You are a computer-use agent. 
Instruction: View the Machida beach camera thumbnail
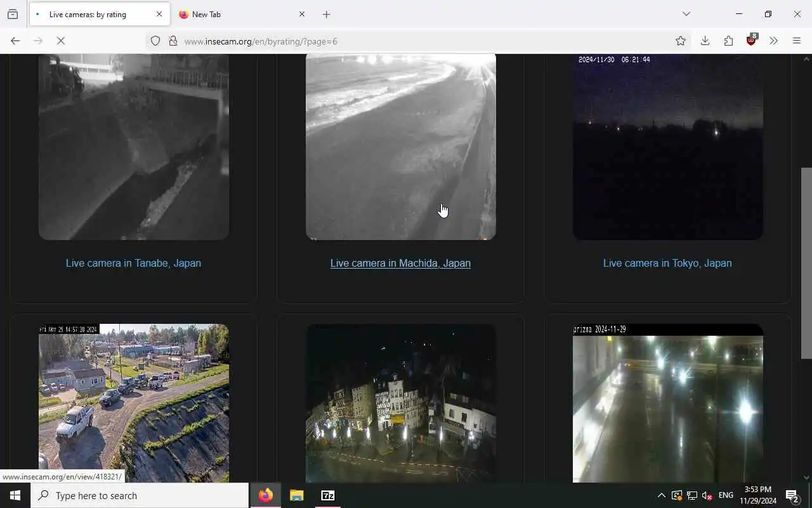pos(401,147)
